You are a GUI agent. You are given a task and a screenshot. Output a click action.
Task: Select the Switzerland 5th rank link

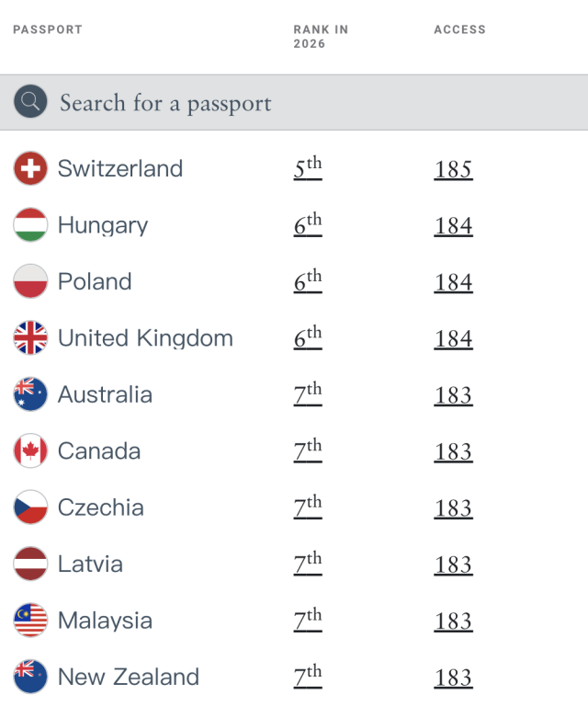pyautogui.click(x=308, y=168)
